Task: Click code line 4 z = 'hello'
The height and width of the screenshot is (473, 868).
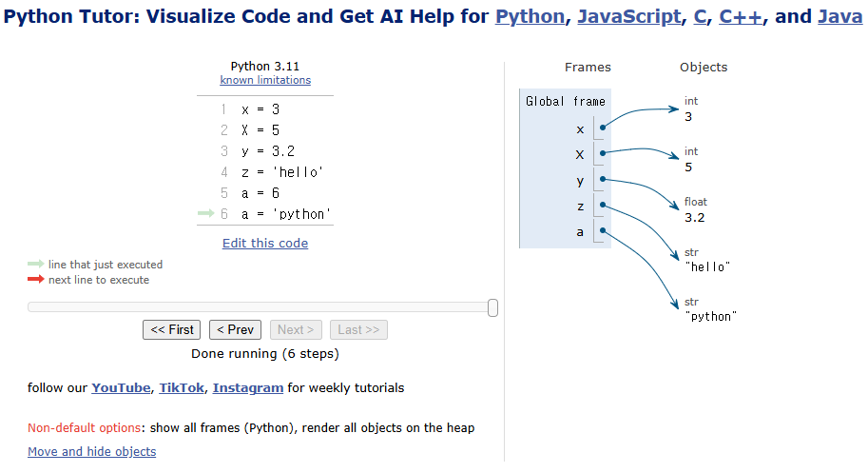Action: (x=282, y=172)
